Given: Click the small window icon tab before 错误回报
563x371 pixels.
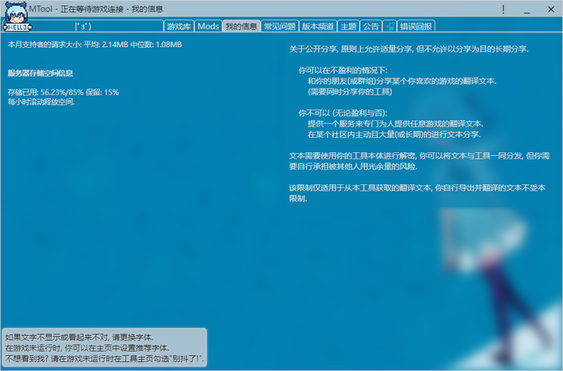Looking at the screenshot, I should 390,26.
